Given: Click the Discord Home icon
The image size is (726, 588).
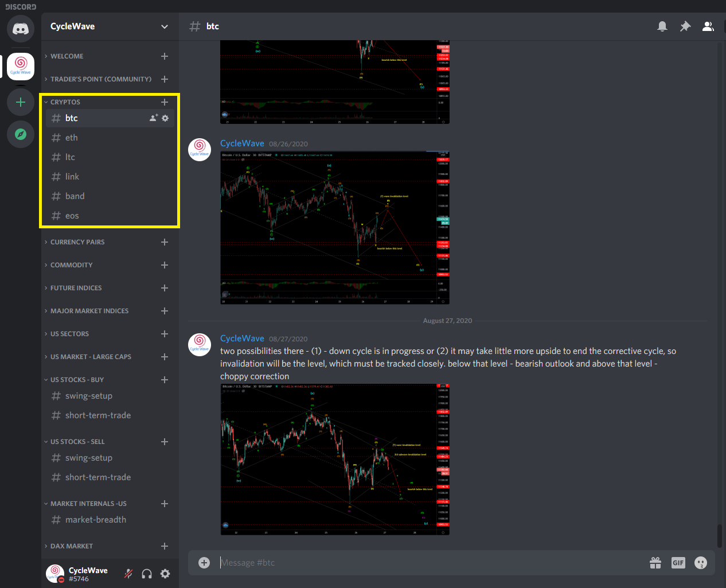Looking at the screenshot, I should click(20, 29).
